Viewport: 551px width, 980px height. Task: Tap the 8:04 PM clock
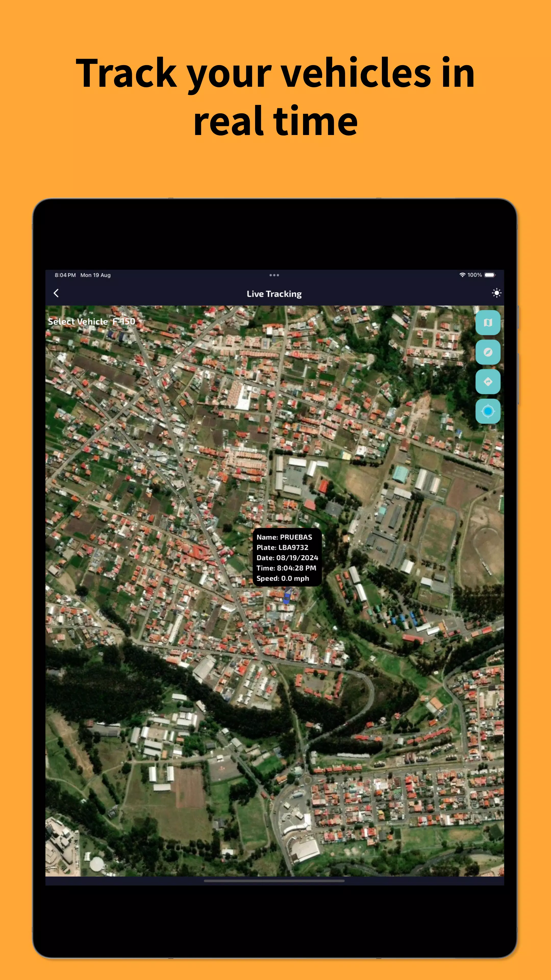tap(65, 275)
